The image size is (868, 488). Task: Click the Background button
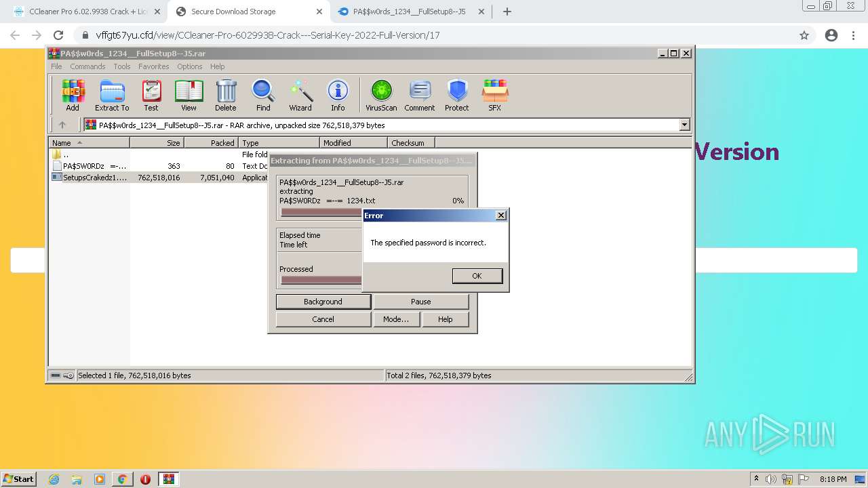tap(323, 302)
